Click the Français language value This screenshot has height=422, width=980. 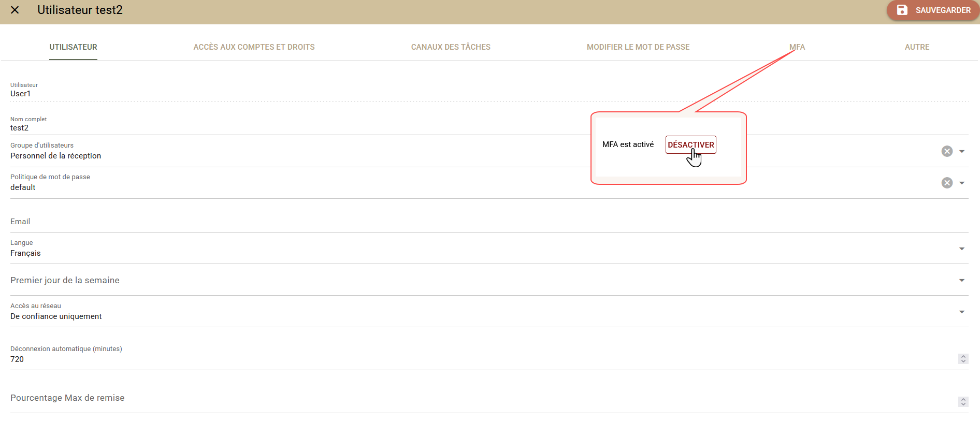pyautogui.click(x=25, y=253)
